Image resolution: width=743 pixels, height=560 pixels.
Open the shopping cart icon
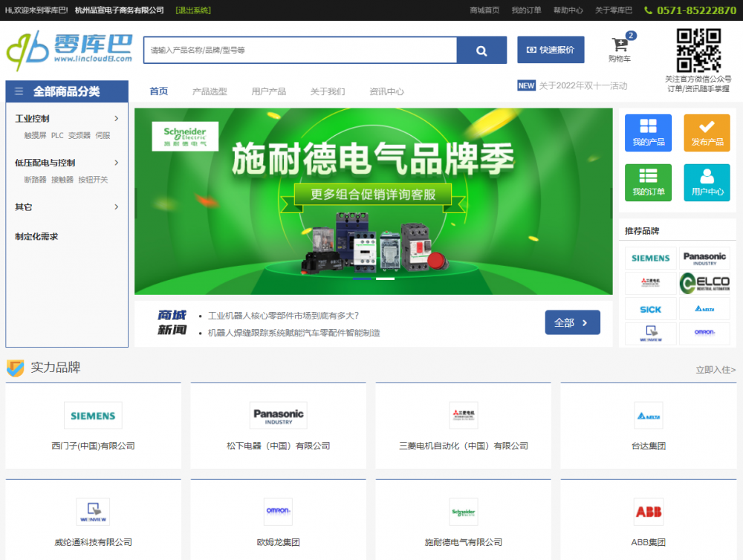click(619, 46)
